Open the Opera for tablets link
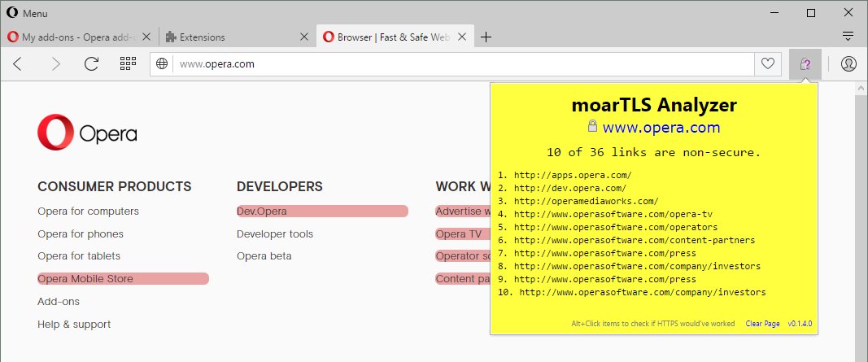 pos(79,256)
